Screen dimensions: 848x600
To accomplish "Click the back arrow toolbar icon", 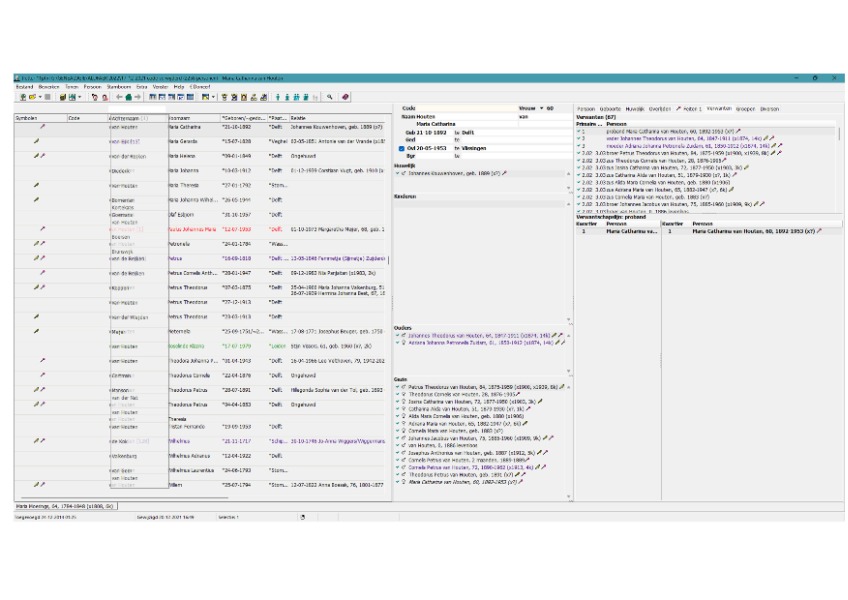I will [x=118, y=97].
